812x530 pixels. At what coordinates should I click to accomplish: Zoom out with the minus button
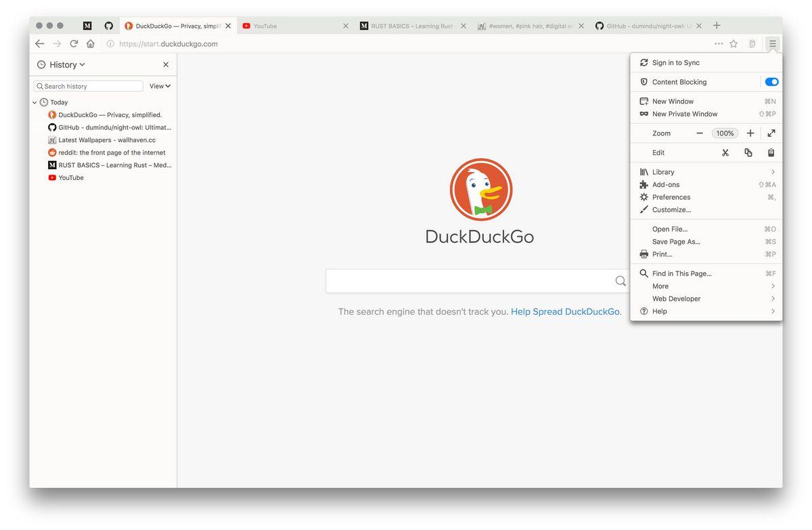(700, 133)
